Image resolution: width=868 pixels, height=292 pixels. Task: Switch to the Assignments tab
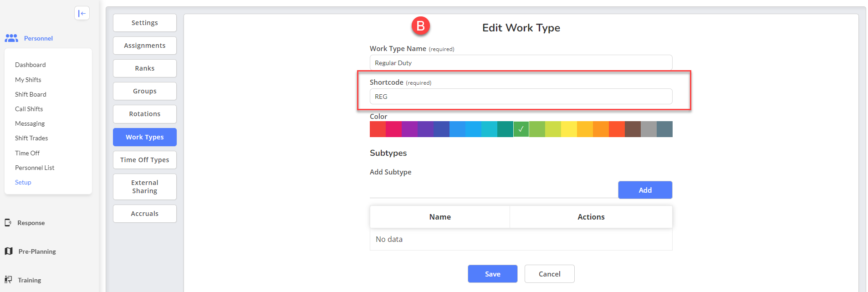[145, 46]
